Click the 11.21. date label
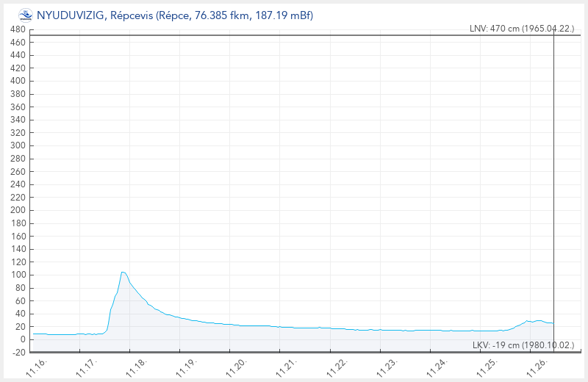This screenshot has width=588, height=382. [x=287, y=365]
